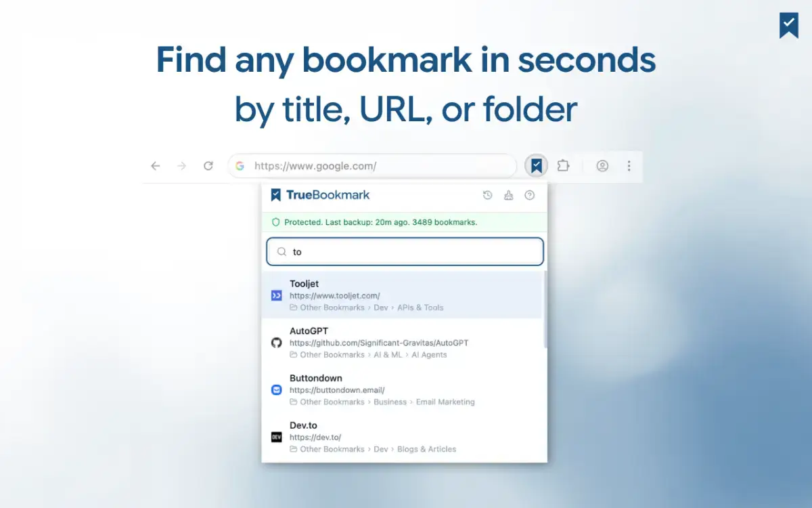Click the Protected last backup status banner
The height and width of the screenshot is (508, 812).
point(404,222)
